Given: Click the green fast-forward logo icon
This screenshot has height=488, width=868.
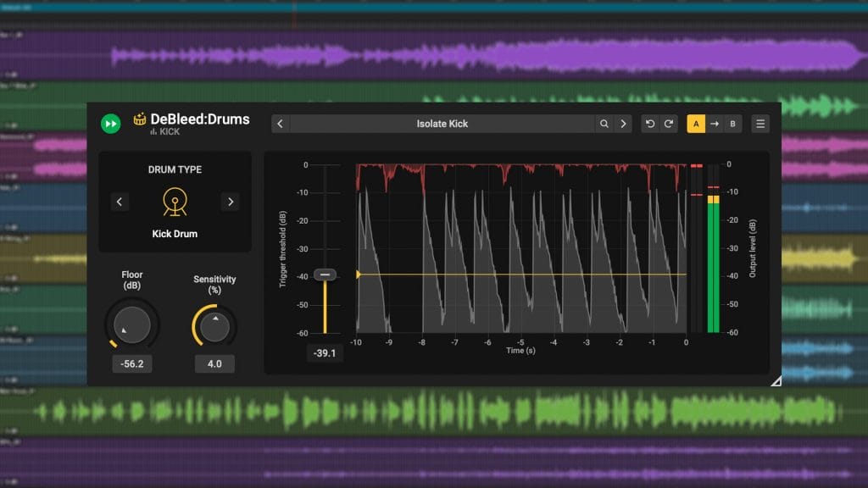Looking at the screenshot, I should [x=111, y=124].
